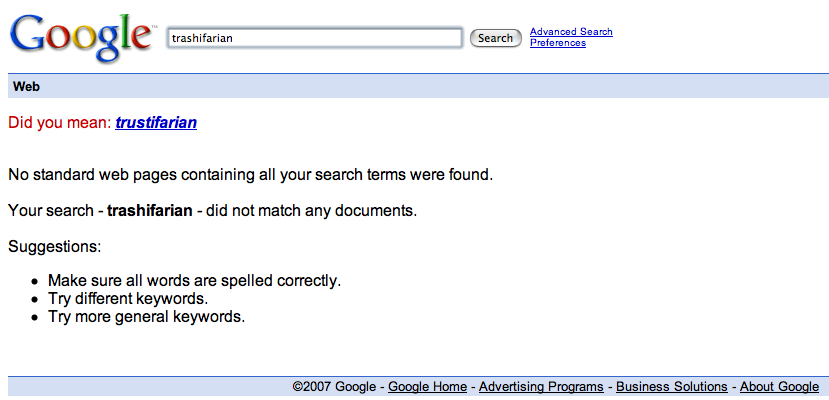This screenshot has width=829, height=400.
Task: Click the red 'Did you mean:' label
Action: click(x=60, y=123)
